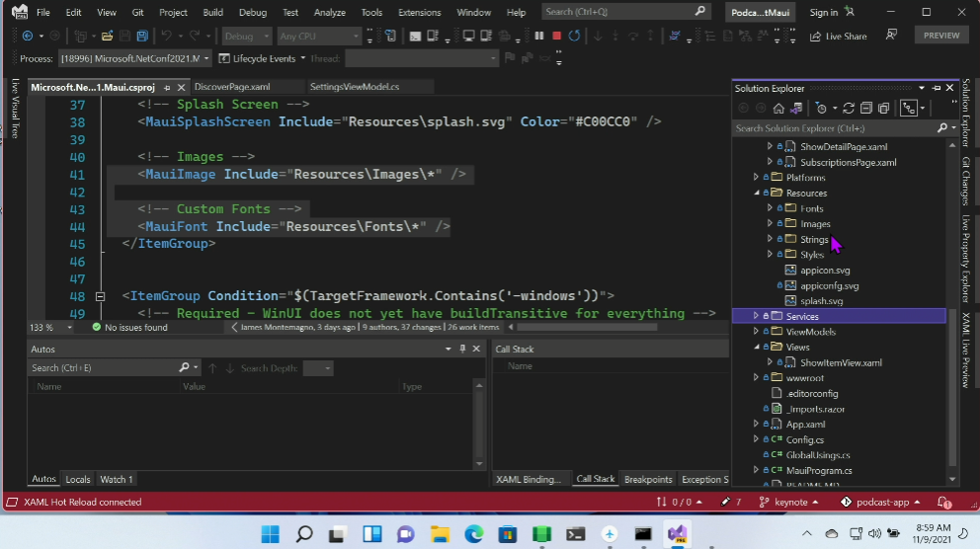Switch to the Breakpoints tab
The width and height of the screenshot is (980, 549).
tap(648, 479)
